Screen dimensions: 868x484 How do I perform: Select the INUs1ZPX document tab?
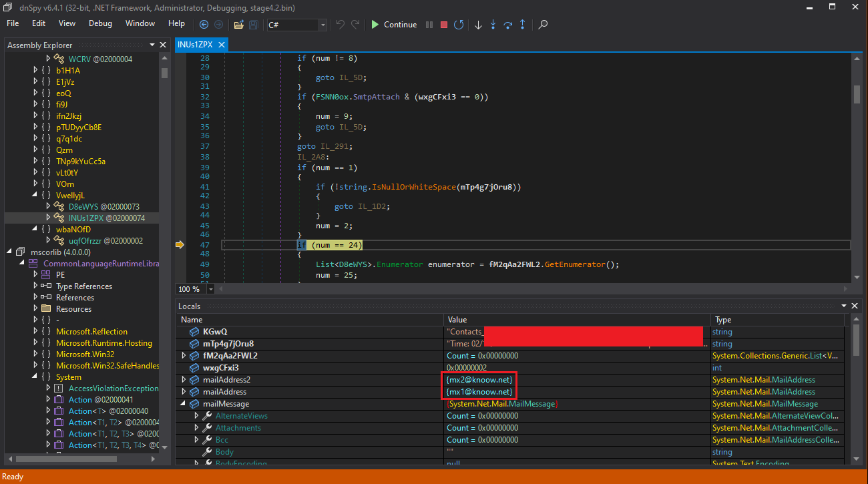pyautogui.click(x=195, y=45)
